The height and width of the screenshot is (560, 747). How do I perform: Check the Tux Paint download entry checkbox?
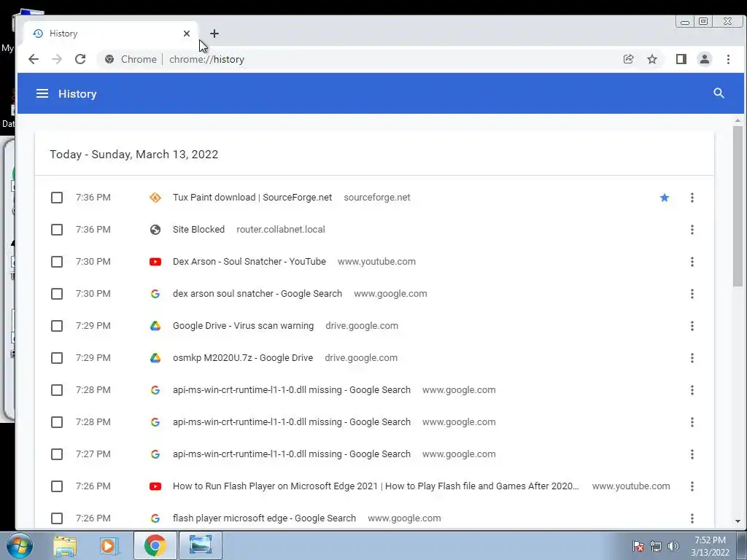[x=57, y=198]
